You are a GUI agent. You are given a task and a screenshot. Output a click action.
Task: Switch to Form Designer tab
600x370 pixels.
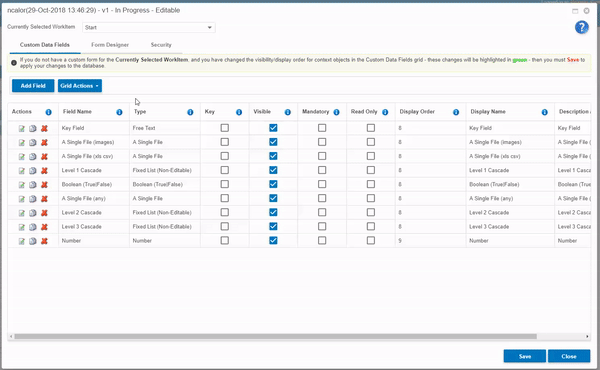tap(110, 45)
